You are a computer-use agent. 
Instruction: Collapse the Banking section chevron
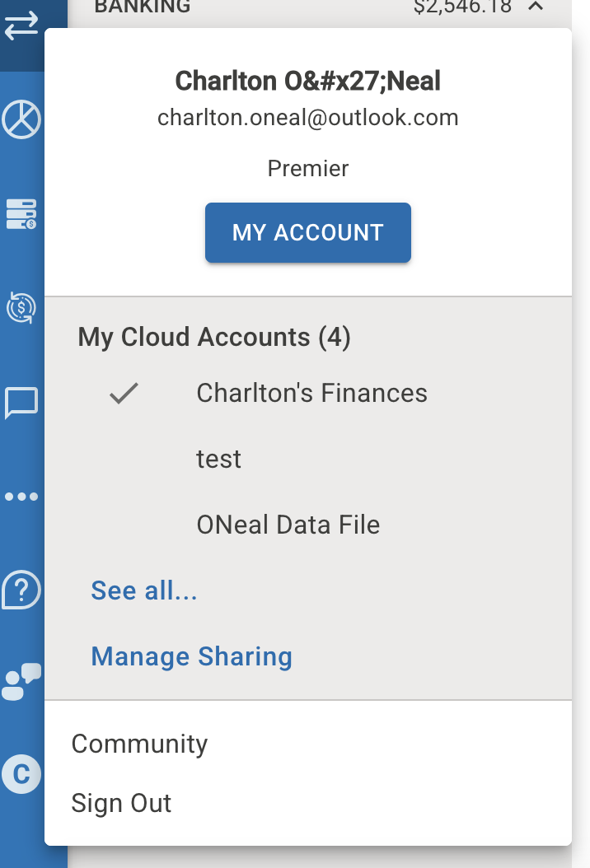[536, 7]
